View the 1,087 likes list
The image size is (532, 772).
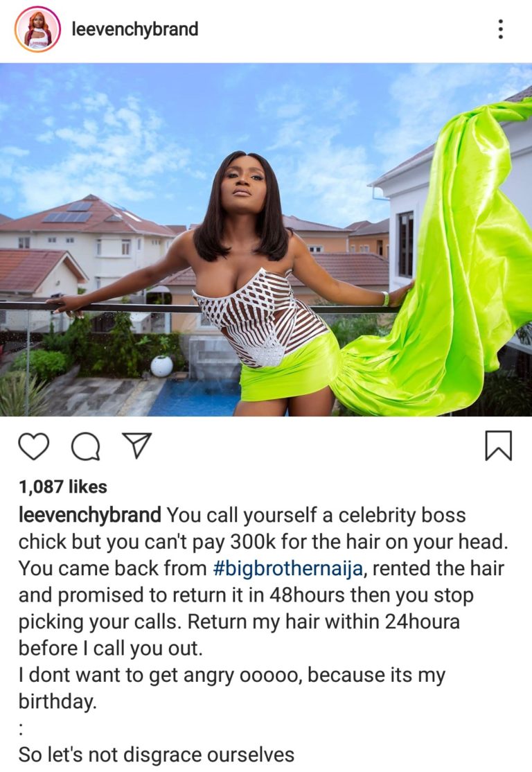coord(63,486)
